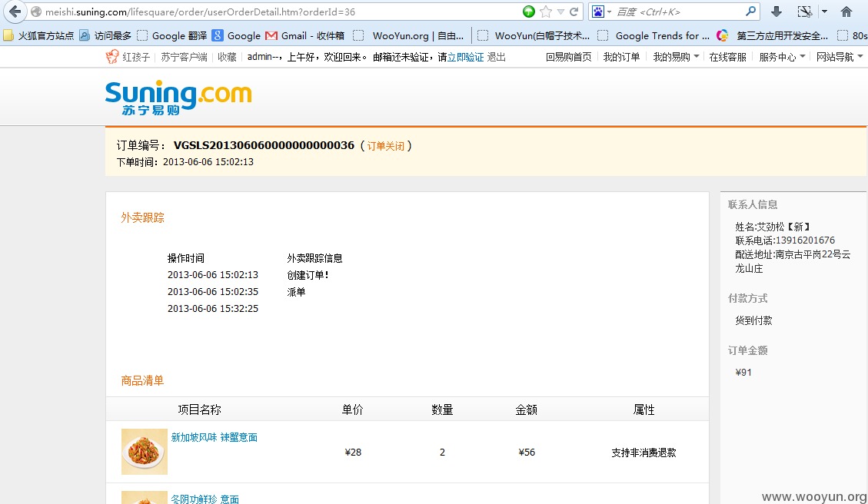
Task: Click the search magnifier icon
Action: pyautogui.click(x=750, y=11)
